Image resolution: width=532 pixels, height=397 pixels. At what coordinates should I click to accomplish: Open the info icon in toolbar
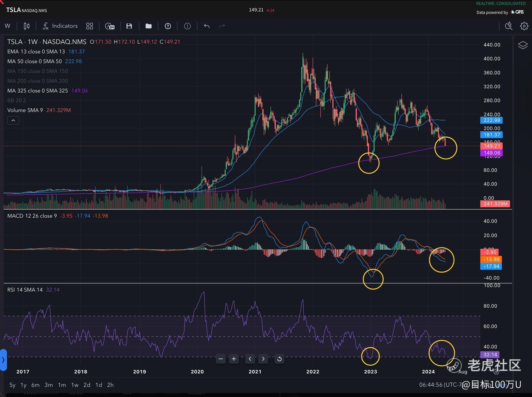click(187, 26)
